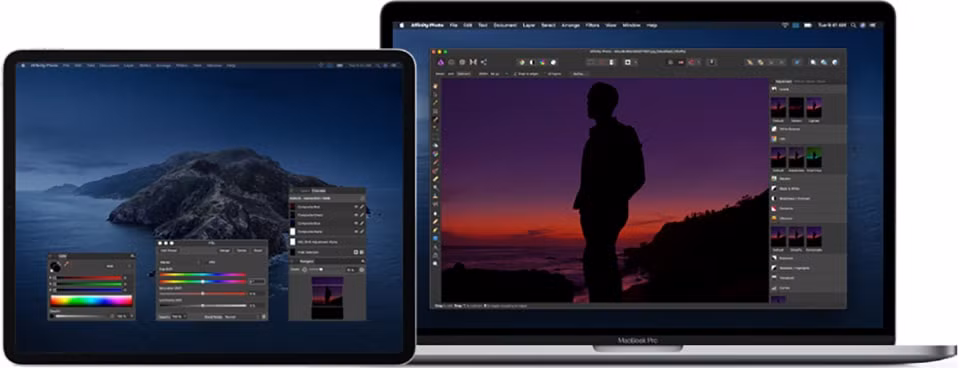
Task: Click the Refine button on MacBook context bar
Action: [x=578, y=73]
